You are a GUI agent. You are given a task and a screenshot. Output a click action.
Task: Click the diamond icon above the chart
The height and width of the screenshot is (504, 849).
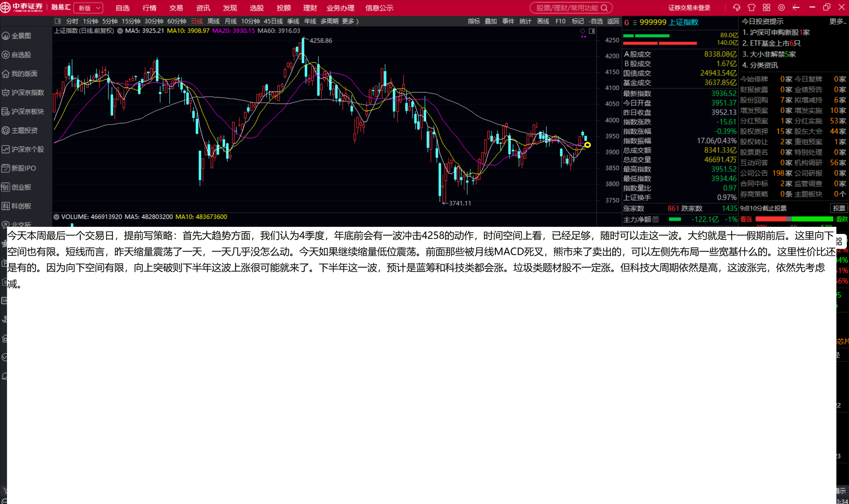pos(583,31)
